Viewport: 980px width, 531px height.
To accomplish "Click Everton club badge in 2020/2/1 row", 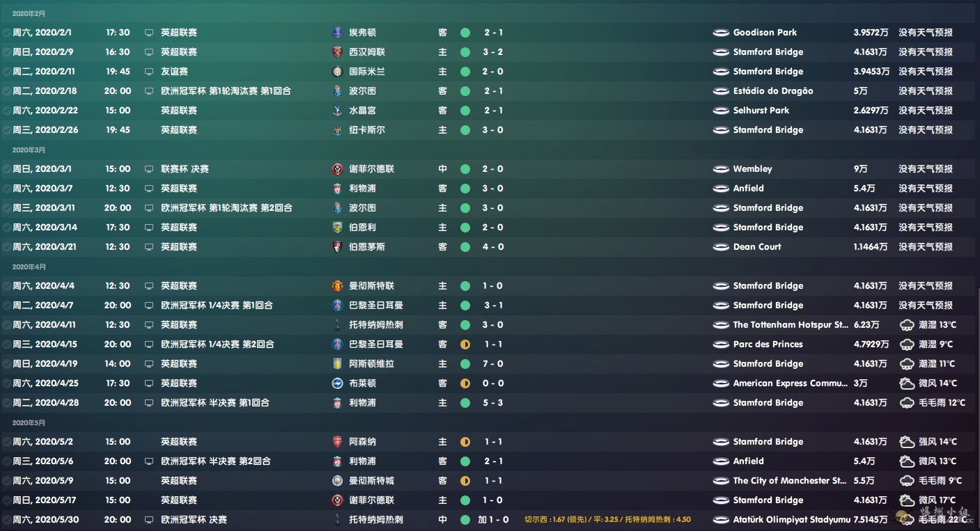I will click(337, 32).
